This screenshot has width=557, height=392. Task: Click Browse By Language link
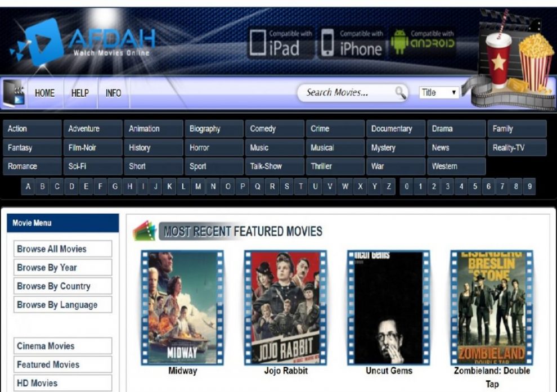63,305
